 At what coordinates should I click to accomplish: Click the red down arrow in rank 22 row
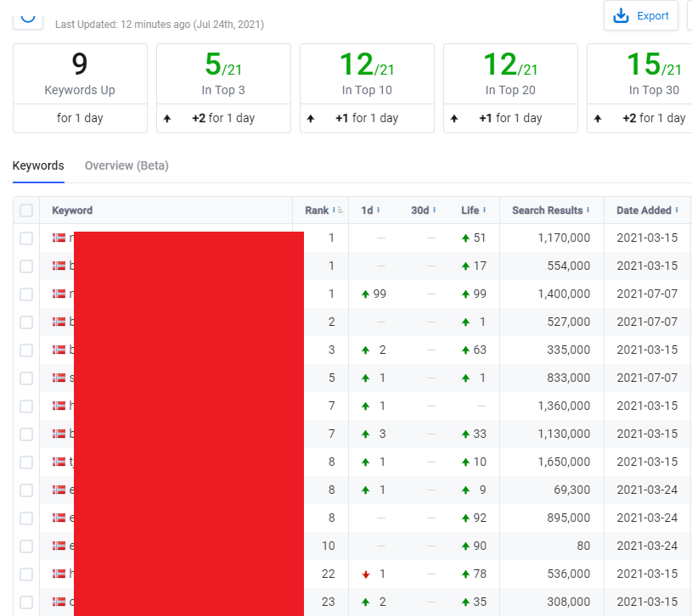[365, 574]
